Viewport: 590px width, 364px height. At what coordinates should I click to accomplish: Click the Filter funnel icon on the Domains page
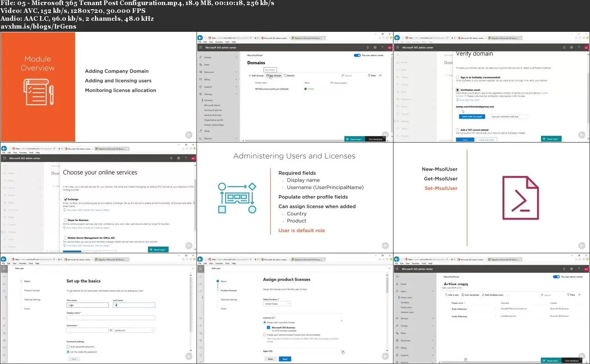[369, 75]
